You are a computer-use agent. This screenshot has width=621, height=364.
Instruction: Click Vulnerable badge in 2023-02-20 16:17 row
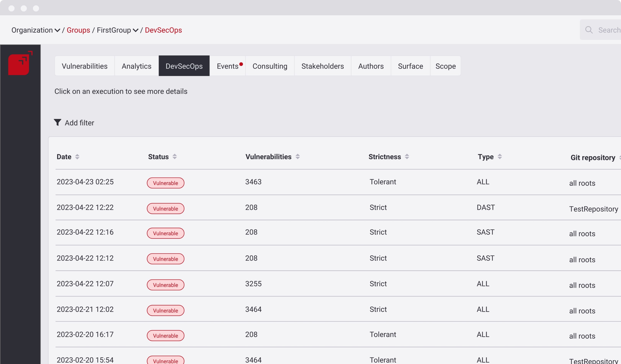click(166, 336)
